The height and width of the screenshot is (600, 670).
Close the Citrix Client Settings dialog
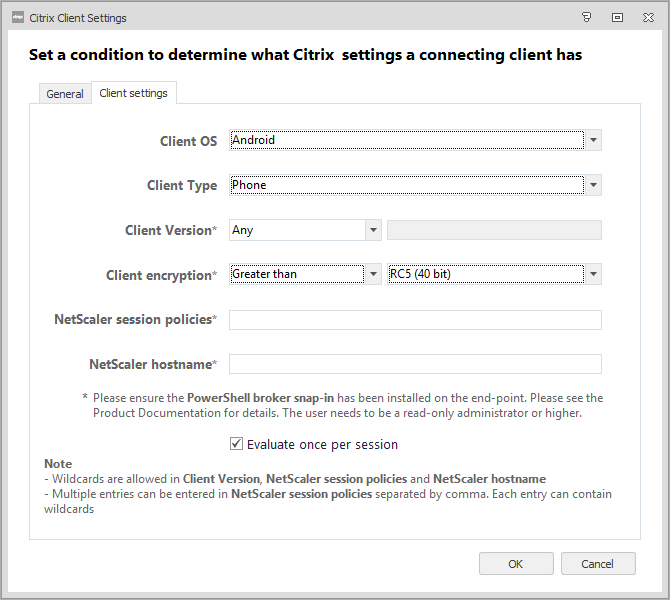click(647, 17)
